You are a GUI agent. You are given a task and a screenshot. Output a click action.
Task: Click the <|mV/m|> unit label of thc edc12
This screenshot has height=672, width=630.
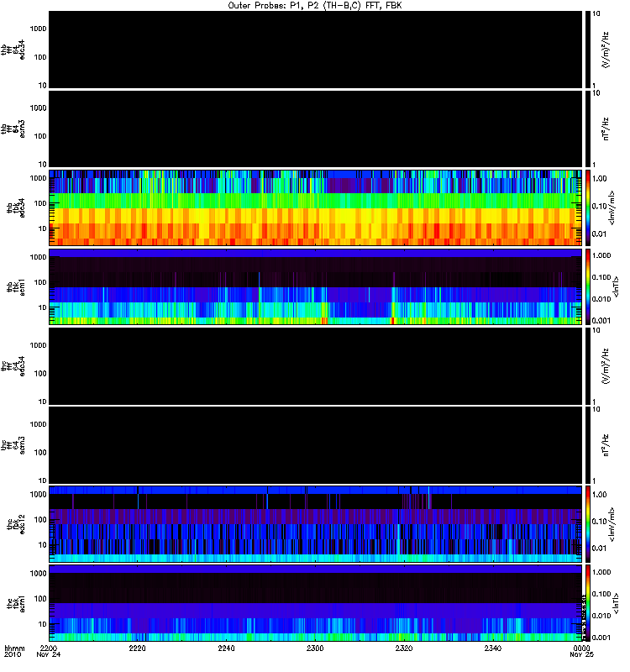(x=612, y=524)
